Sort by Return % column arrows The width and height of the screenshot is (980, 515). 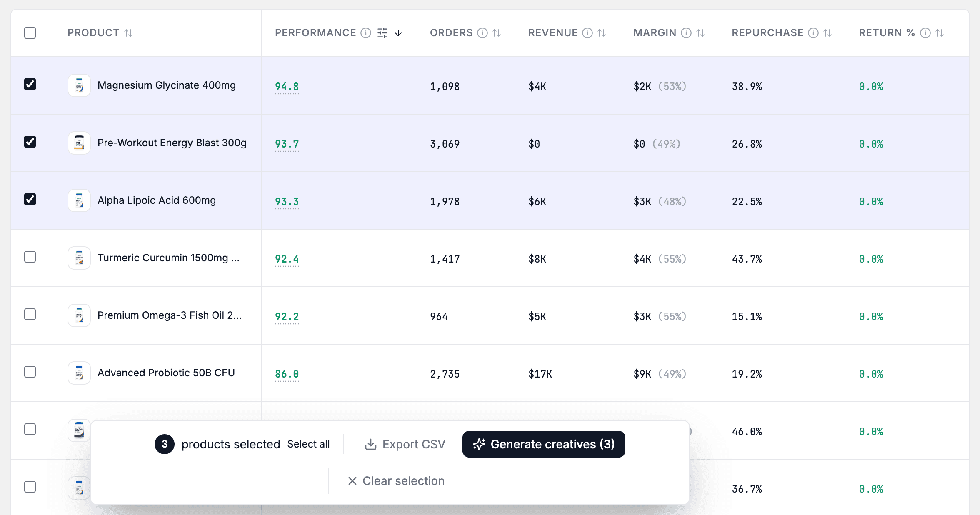940,33
